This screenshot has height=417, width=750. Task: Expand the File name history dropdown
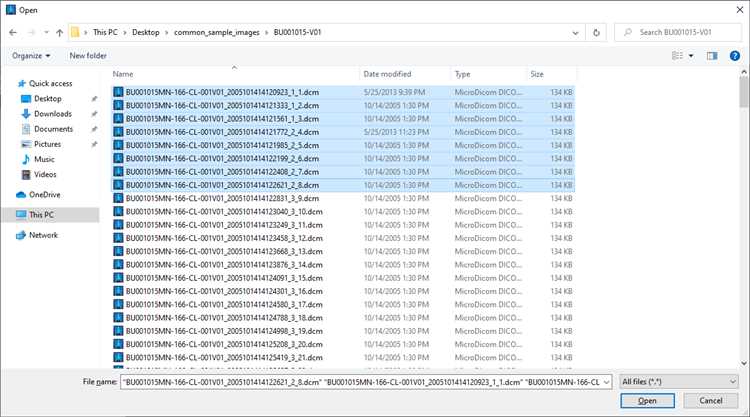click(607, 382)
